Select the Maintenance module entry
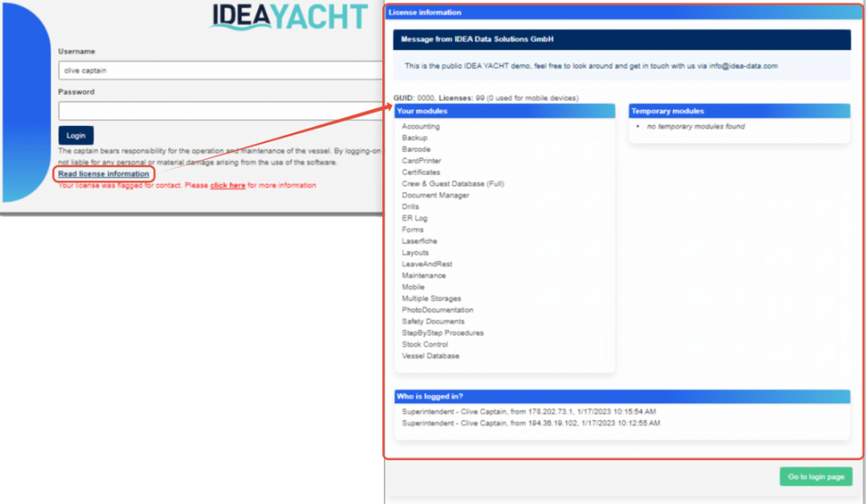Viewport: 866px width, 504px height. point(424,276)
